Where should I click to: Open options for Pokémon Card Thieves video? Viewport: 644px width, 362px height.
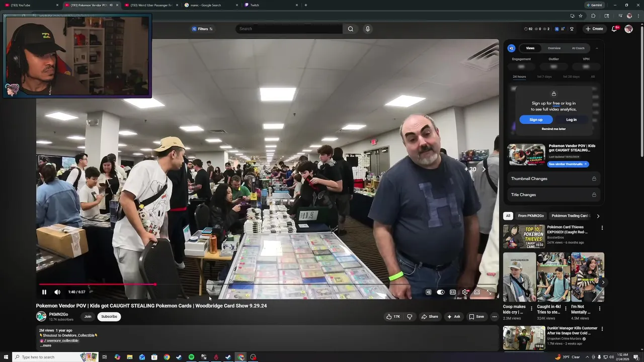click(x=602, y=228)
